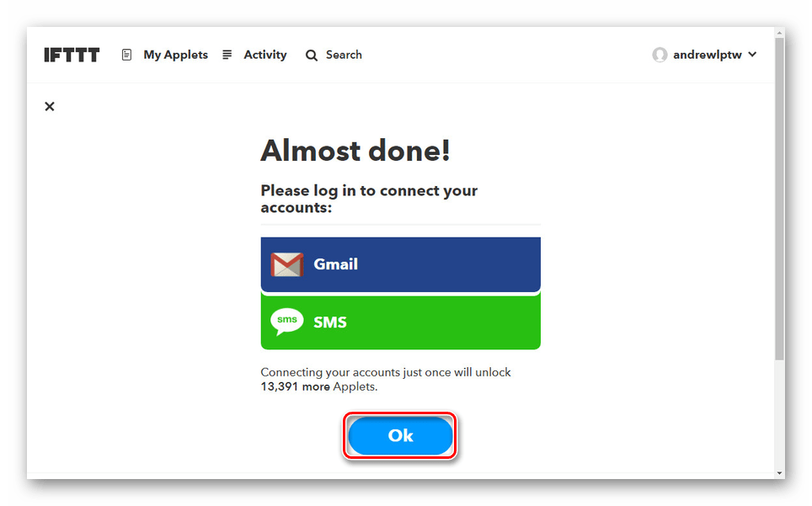Click the Gmail envelope icon
The width and height of the screenshot is (812, 506).
pyautogui.click(x=287, y=264)
